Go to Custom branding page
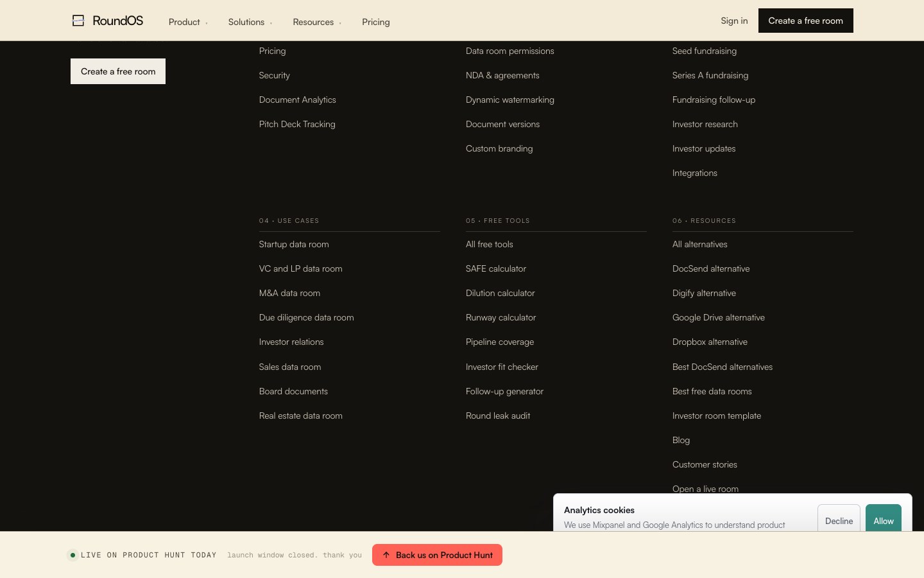The width and height of the screenshot is (924, 578). 499,148
